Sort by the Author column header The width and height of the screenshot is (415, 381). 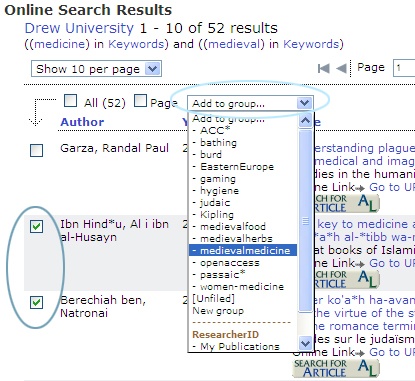point(82,122)
